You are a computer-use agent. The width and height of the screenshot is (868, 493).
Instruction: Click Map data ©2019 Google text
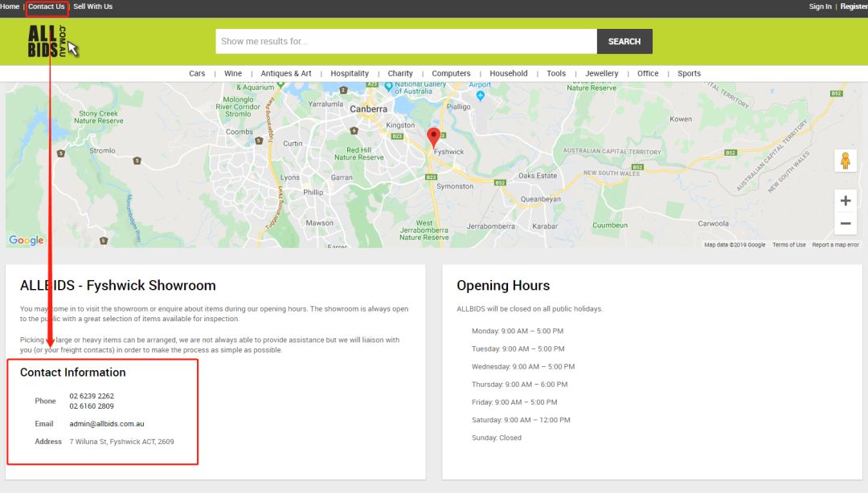pos(735,245)
